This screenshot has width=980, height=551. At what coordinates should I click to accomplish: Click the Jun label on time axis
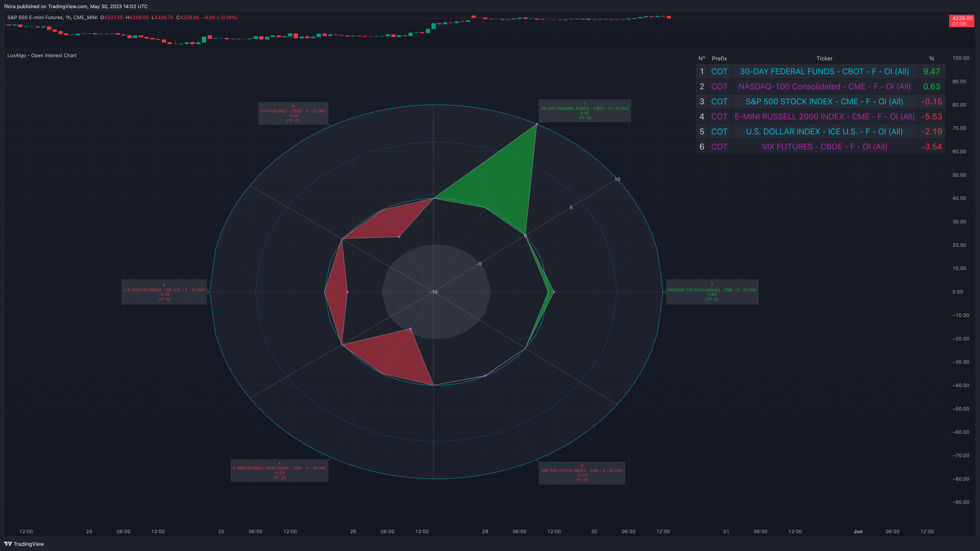(858, 532)
